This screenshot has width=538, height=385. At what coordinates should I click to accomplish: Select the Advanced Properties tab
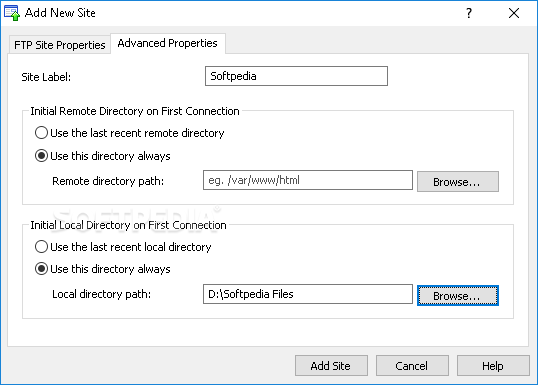167,43
